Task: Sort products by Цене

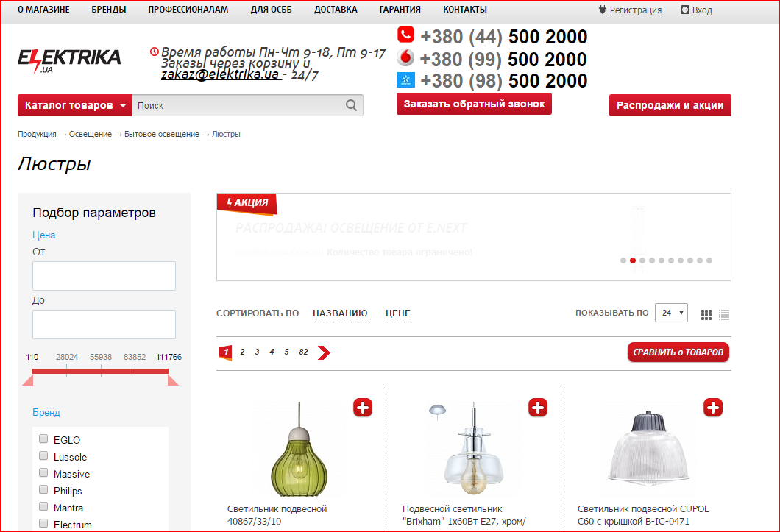Action: pos(397,313)
